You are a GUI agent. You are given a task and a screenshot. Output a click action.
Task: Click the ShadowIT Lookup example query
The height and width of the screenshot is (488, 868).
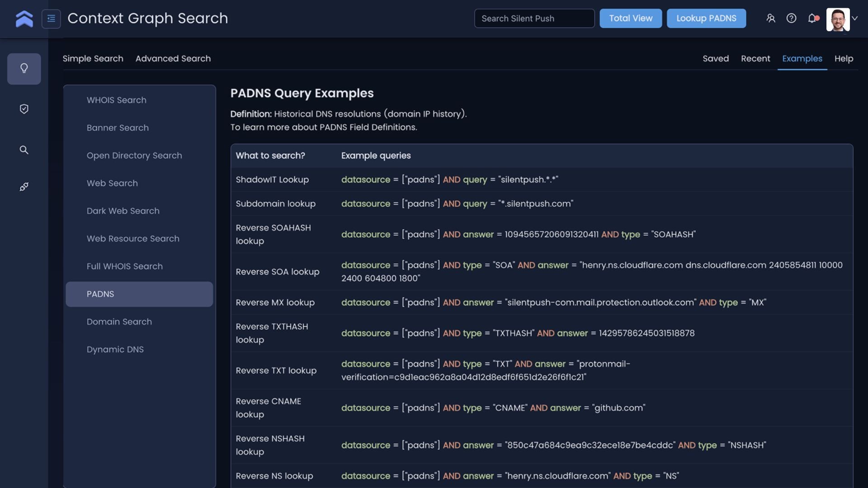[449, 180]
